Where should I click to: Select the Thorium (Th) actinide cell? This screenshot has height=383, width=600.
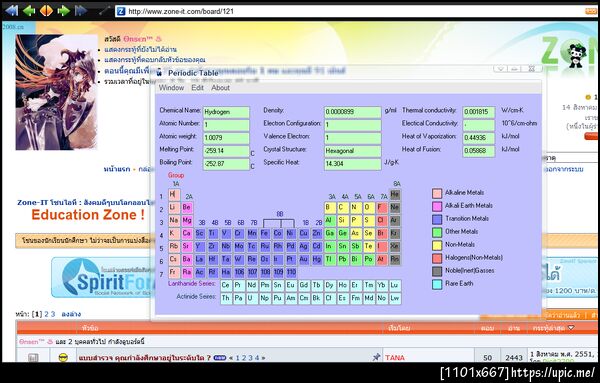[x=226, y=298]
